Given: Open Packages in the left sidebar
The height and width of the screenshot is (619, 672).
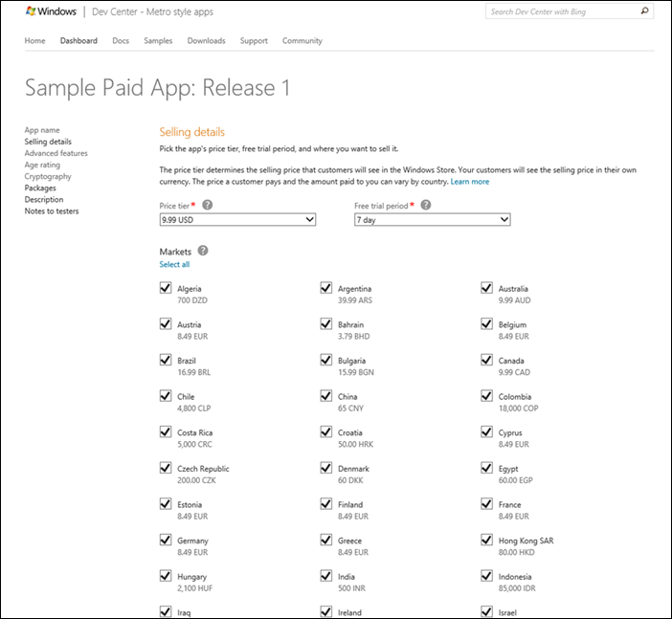Looking at the screenshot, I should pyautogui.click(x=40, y=188).
